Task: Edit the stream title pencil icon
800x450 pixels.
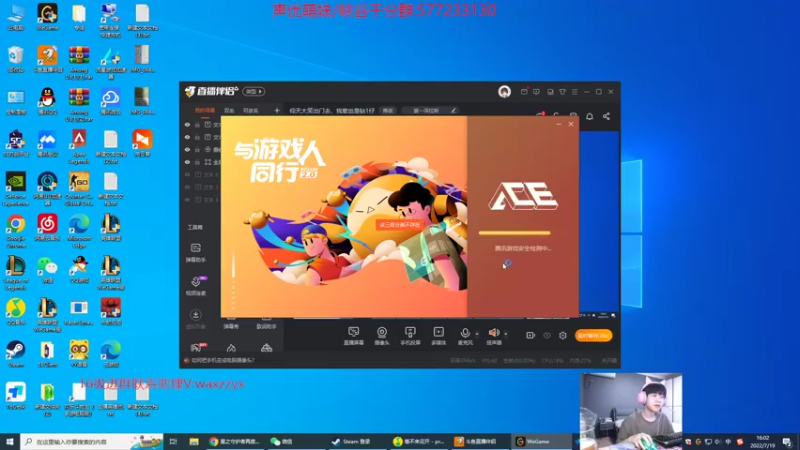Action: [453, 110]
